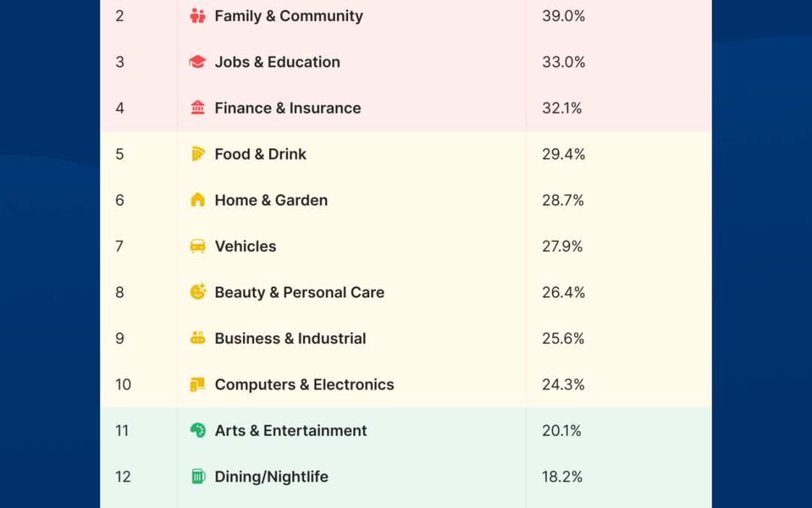This screenshot has height=508, width=812.
Task: Click the Finance & Insurance bank icon
Action: click(x=198, y=108)
